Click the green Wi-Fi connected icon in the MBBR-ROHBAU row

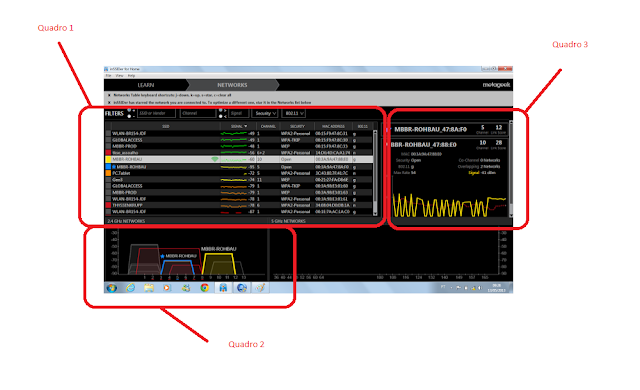coord(215,159)
